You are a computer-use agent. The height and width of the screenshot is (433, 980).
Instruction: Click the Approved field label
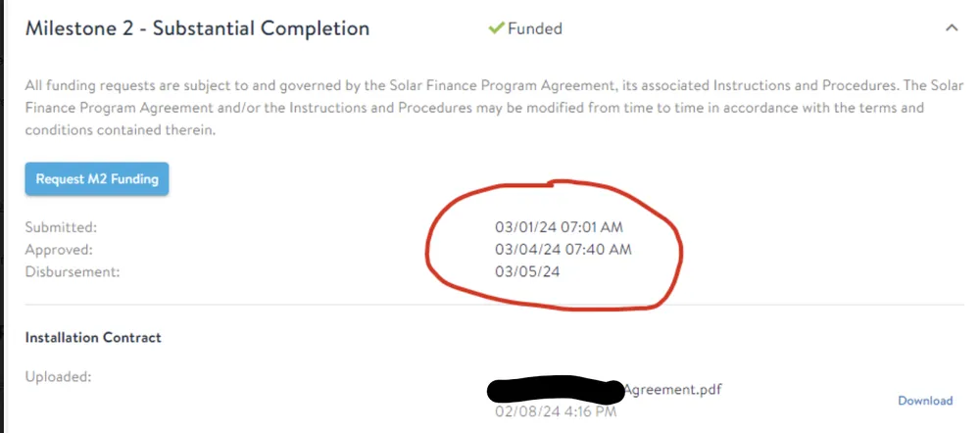point(59,249)
